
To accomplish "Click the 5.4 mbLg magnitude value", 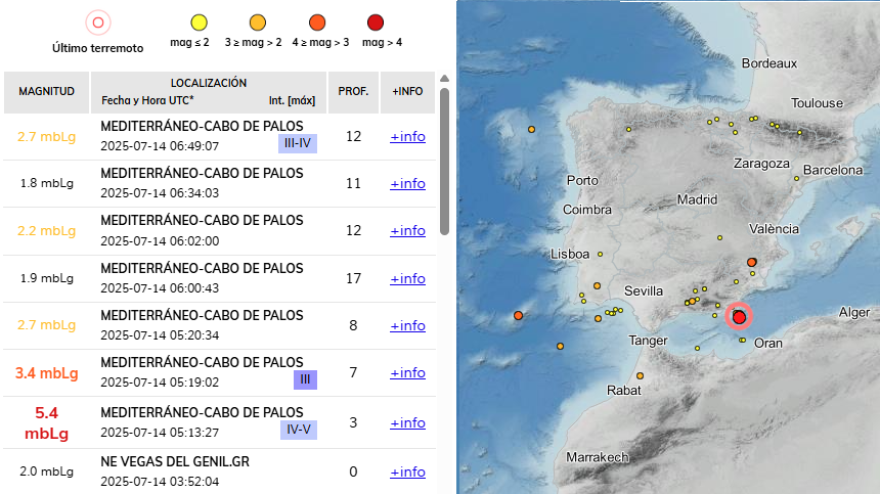I will point(47,423).
